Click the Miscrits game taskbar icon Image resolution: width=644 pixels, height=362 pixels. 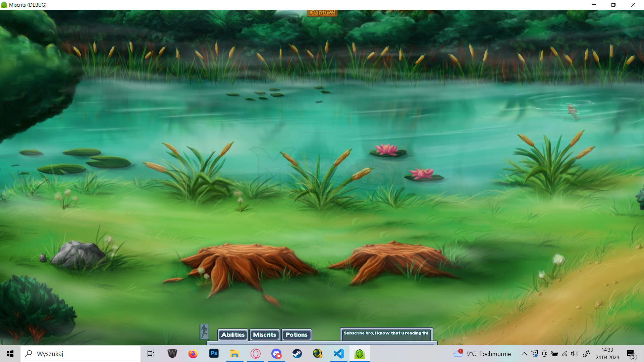pyautogui.click(x=360, y=354)
